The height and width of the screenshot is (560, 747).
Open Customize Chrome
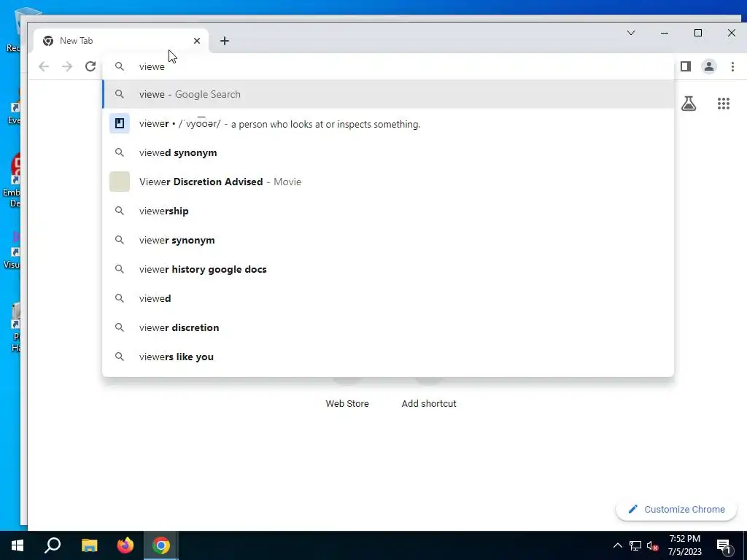tap(676, 510)
